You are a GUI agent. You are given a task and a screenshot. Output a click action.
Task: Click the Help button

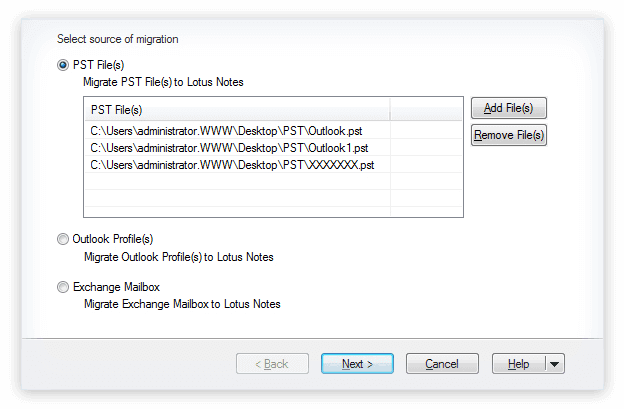[519, 364]
